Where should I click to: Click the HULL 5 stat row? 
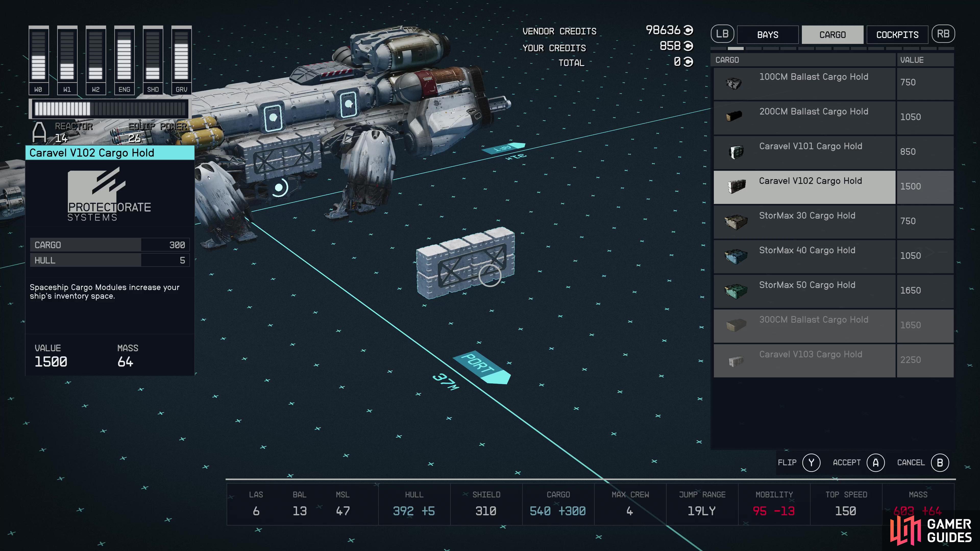[x=109, y=260]
